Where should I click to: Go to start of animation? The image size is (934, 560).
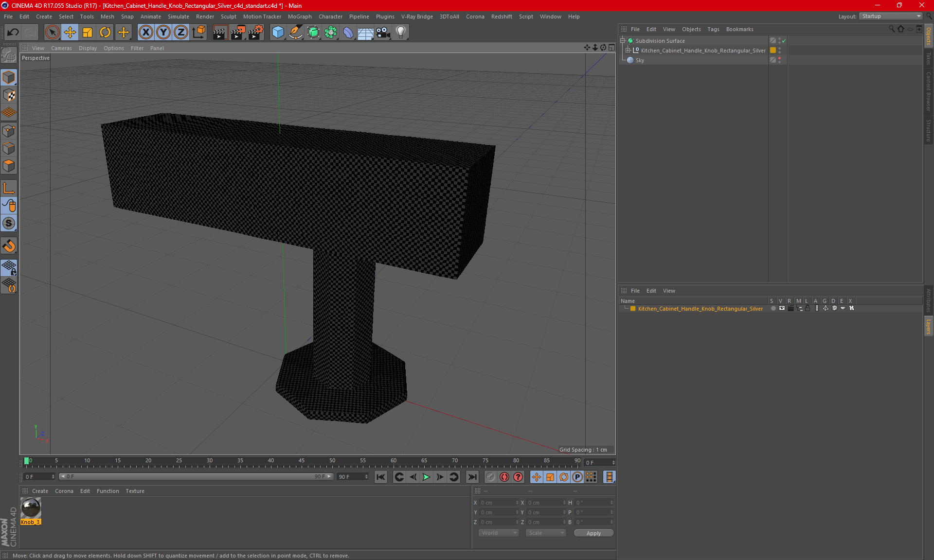coord(381,477)
